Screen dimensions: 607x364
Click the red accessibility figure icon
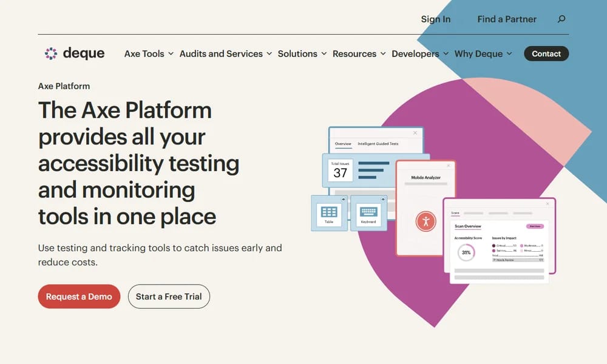[x=426, y=221]
